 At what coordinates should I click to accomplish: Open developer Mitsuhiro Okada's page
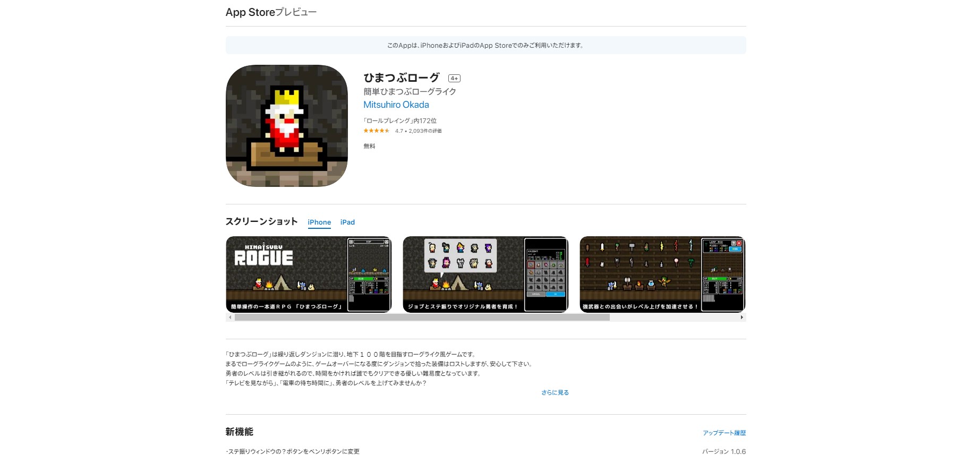click(x=396, y=105)
